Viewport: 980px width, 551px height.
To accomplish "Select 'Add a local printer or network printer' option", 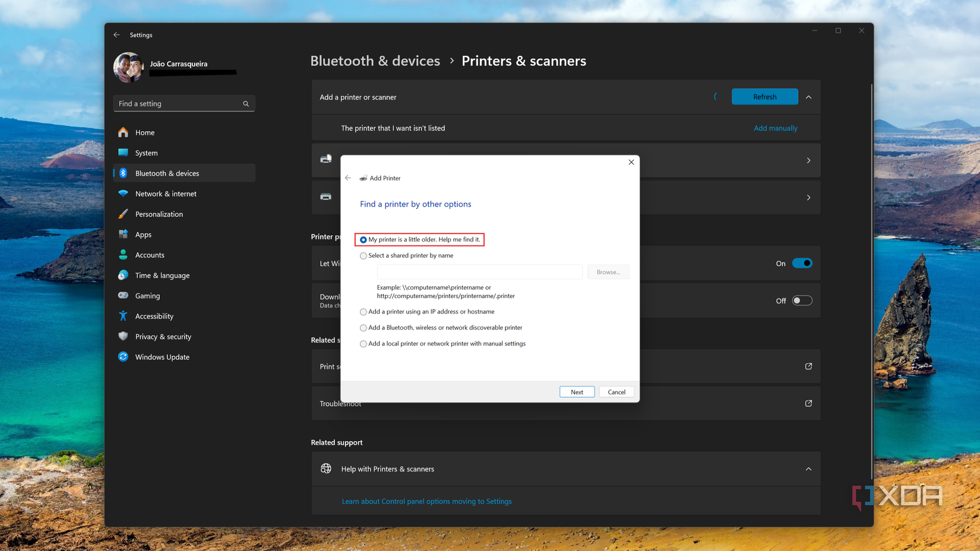I will [363, 344].
